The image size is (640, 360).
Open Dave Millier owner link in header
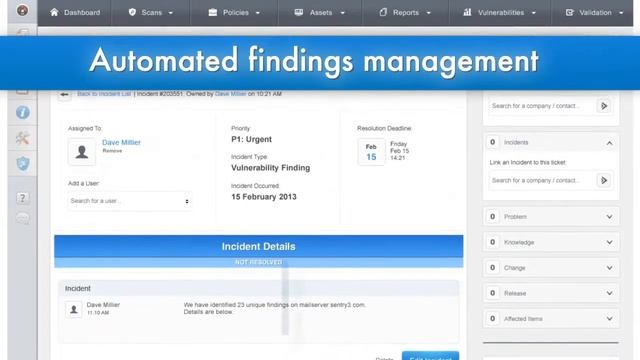click(231, 94)
